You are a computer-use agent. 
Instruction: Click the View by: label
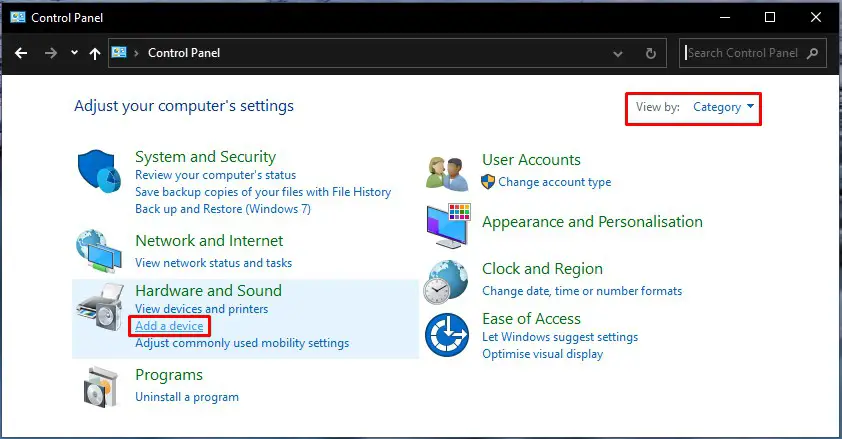[658, 107]
